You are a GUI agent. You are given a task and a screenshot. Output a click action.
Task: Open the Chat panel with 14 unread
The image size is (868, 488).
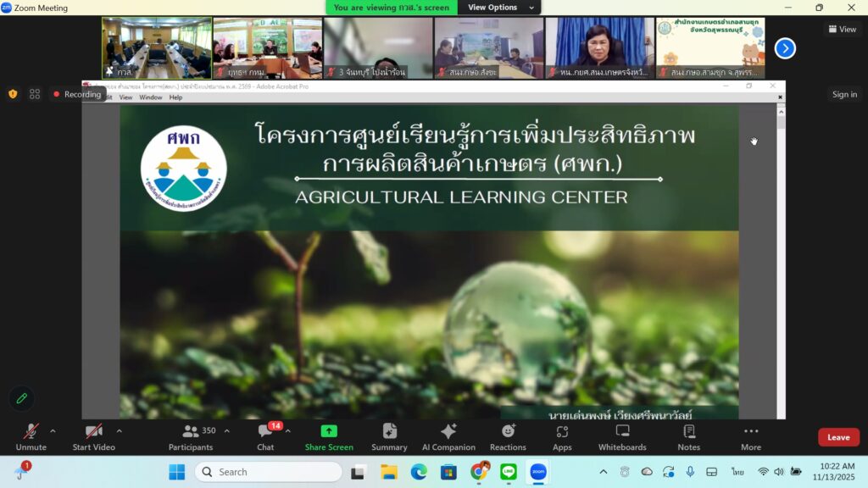coord(265,432)
